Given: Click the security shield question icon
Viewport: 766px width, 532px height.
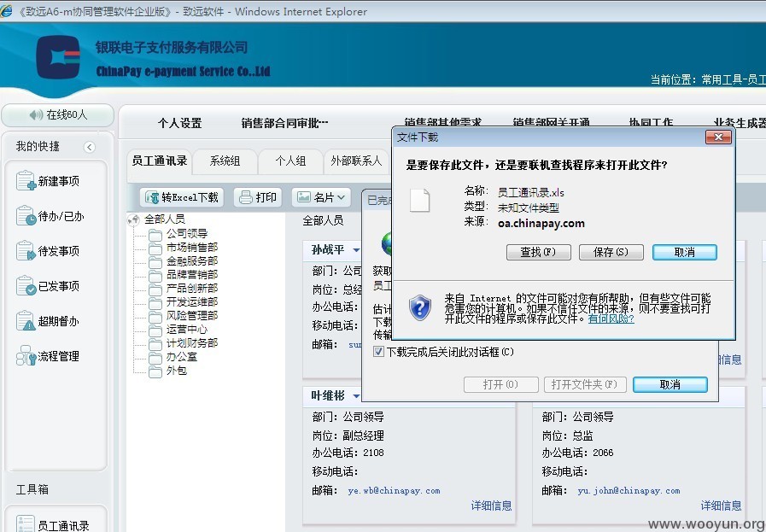Looking at the screenshot, I should pyautogui.click(x=420, y=307).
